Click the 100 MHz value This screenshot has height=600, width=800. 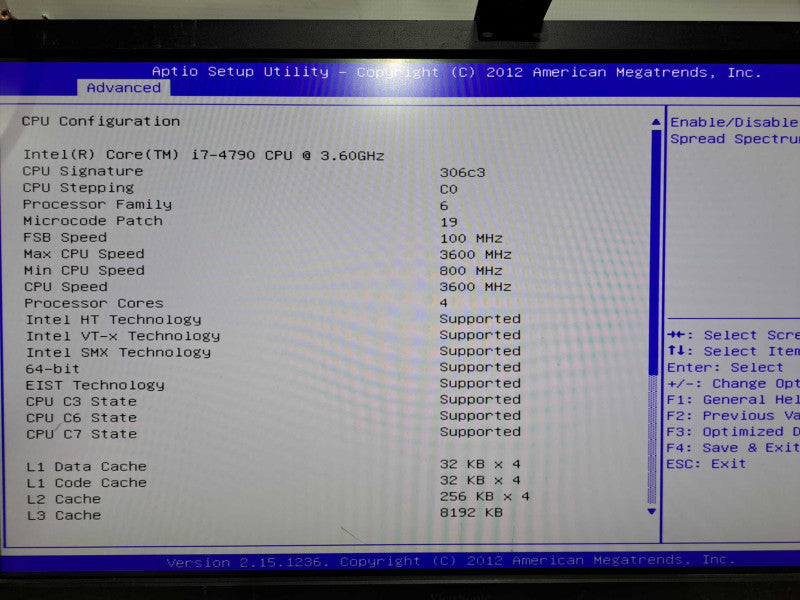point(471,238)
